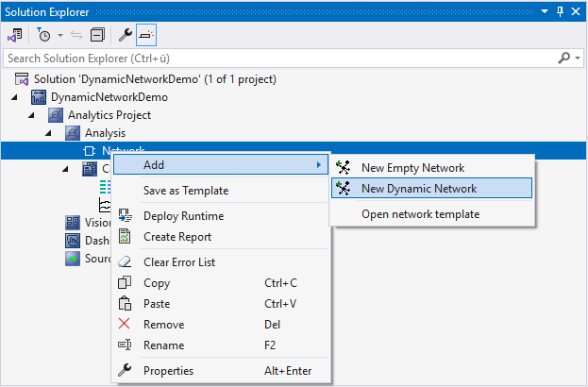Click the green arrow Source node icon
This screenshot has height=387, width=588.
pyautogui.click(x=73, y=259)
